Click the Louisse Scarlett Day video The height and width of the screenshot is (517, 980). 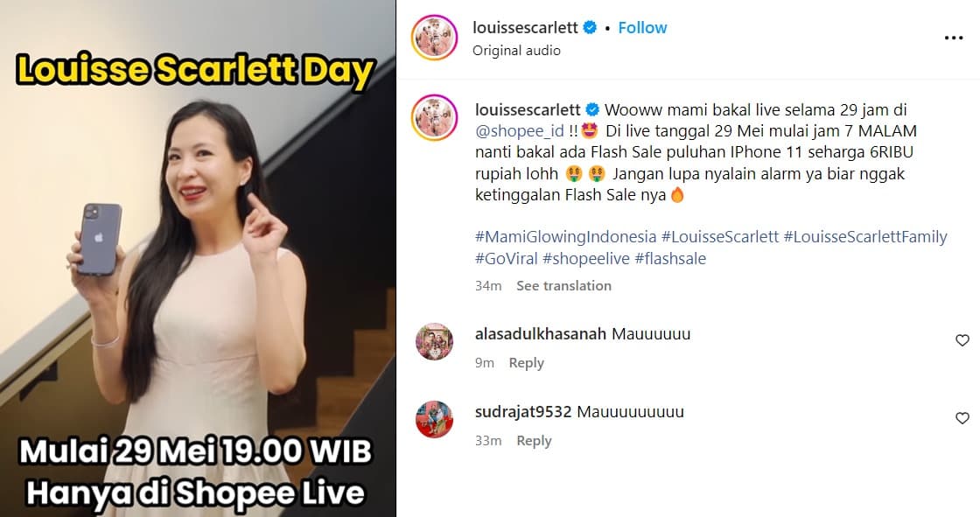click(198, 259)
